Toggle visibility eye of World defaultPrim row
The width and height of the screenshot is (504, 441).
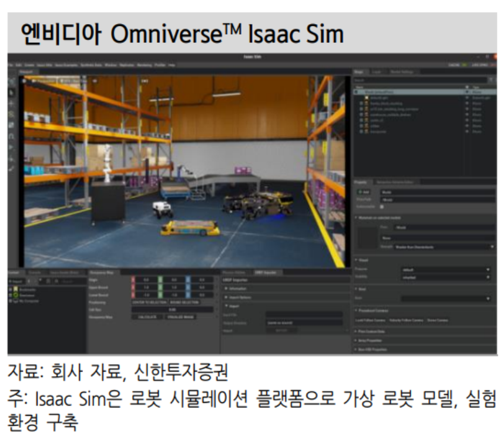467,92
